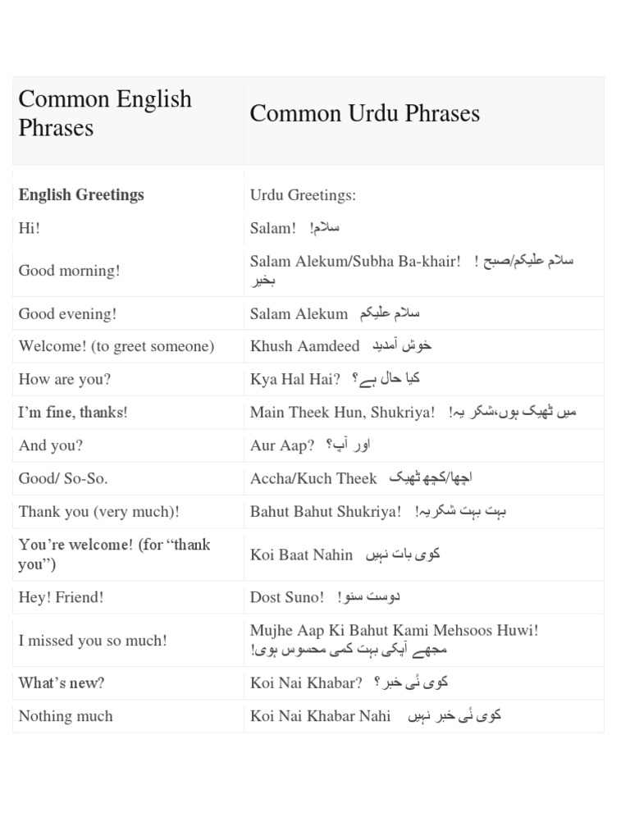Click the 'Common English Phrases' header cell

click(x=105, y=113)
